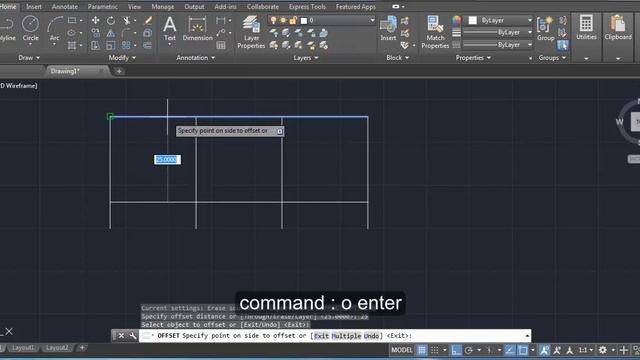Create a new drawing tab

pos(119,71)
